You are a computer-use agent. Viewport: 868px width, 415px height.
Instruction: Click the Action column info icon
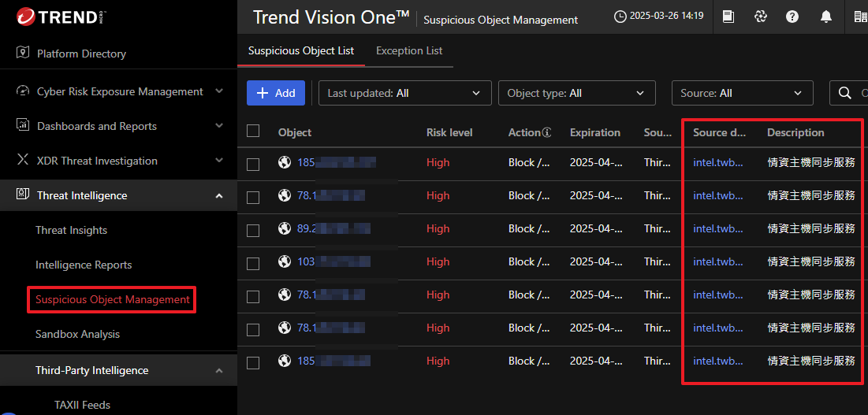click(x=546, y=133)
